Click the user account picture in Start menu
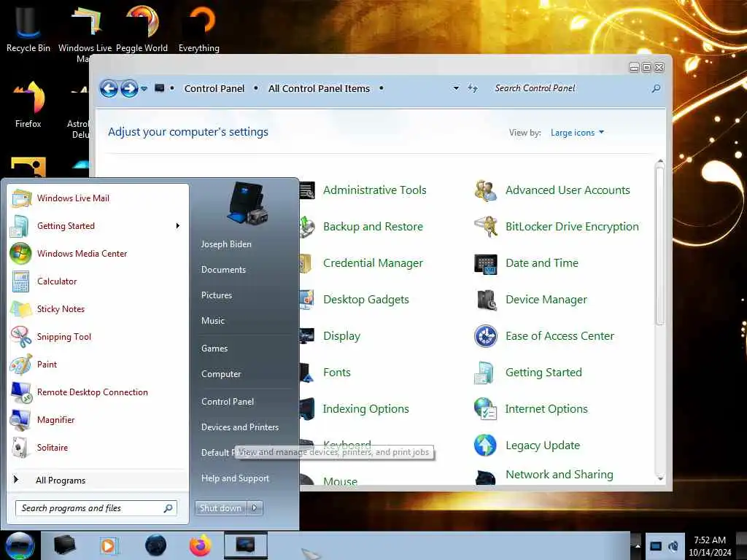Screen dimensions: 747x560 (x=248, y=204)
